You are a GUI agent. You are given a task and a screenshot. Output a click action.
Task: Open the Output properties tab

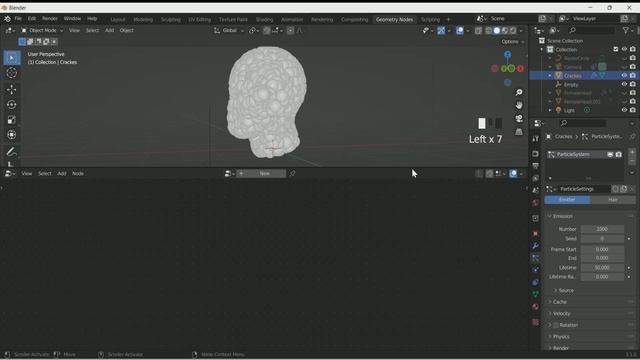point(536,166)
